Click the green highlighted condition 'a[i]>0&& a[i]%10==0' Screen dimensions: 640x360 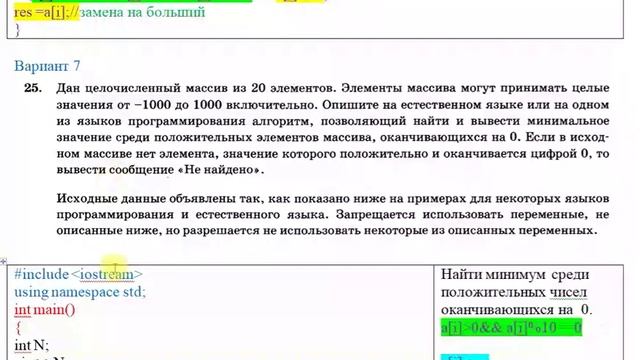pyautogui.click(x=511, y=327)
